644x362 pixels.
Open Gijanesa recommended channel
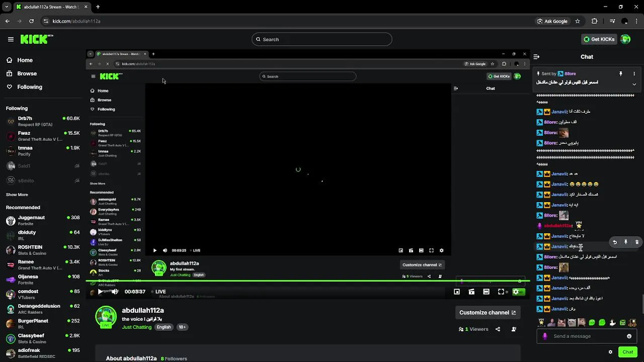tap(43, 279)
